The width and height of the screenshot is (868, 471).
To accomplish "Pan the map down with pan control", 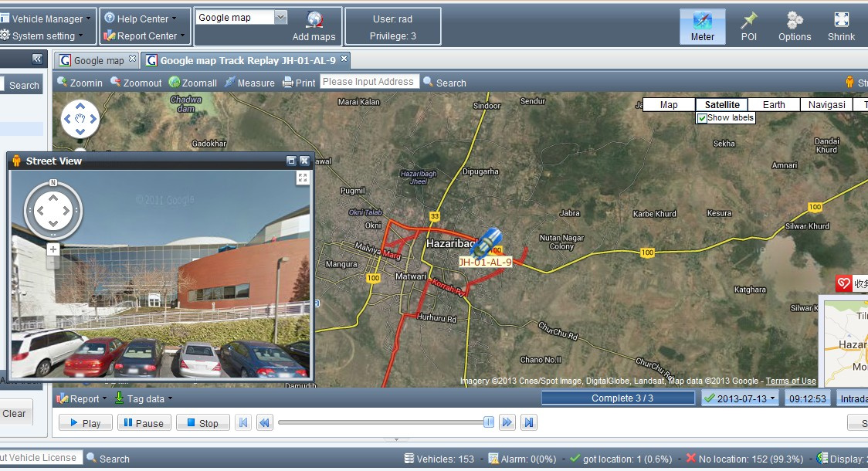I will 80,131.
